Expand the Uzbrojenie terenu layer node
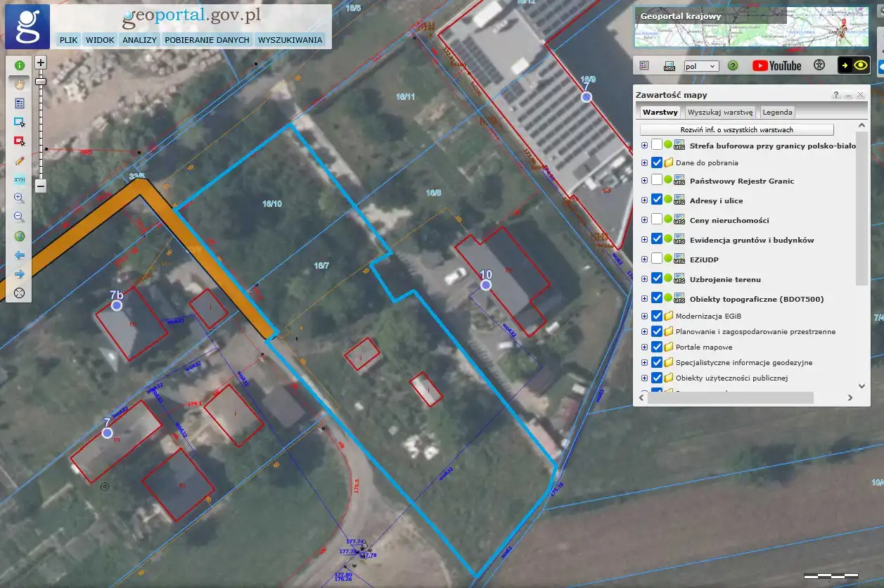Screen dimensions: 884x588 tap(644, 279)
